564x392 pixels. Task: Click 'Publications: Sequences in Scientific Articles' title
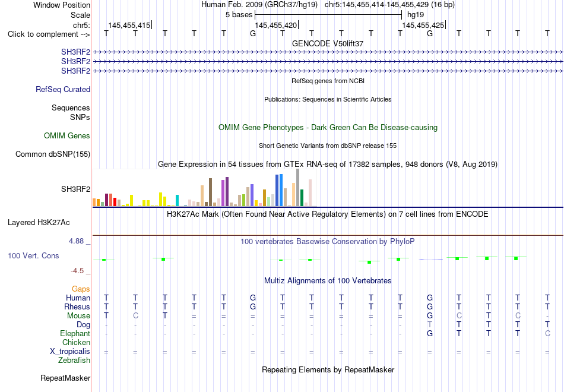click(328, 99)
